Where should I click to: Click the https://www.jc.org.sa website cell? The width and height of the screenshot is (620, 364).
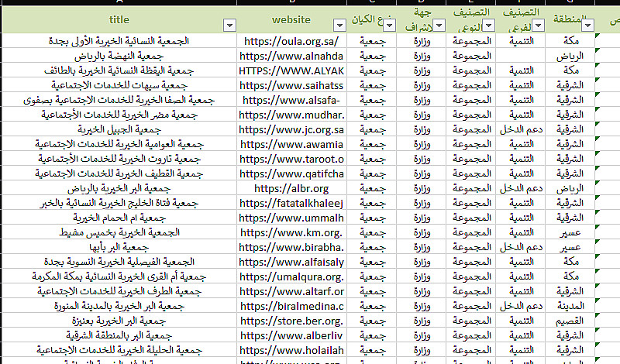coord(292,129)
